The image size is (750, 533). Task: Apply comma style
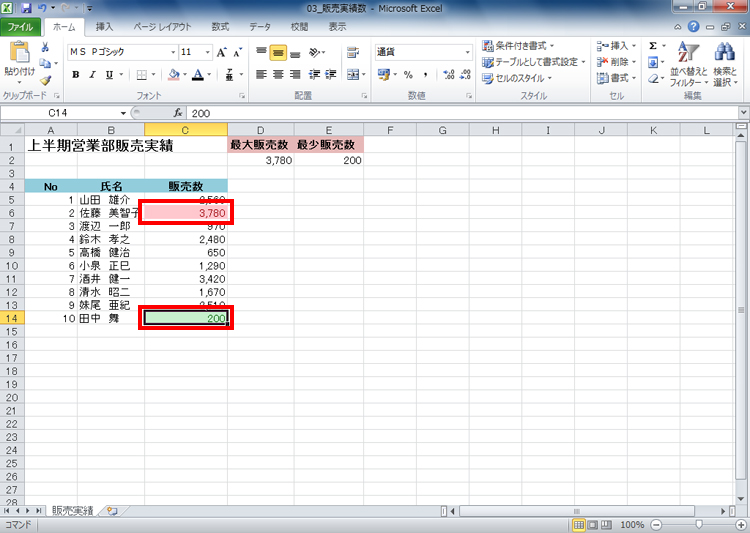[x=425, y=74]
